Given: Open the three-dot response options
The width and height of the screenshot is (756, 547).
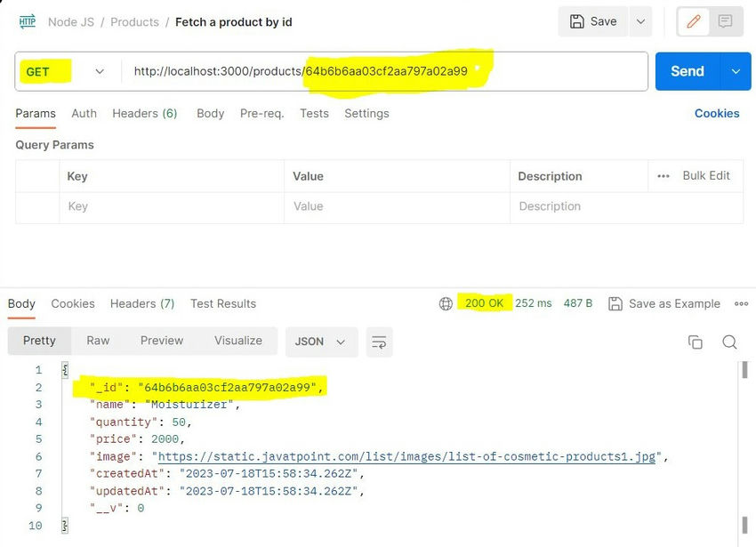Looking at the screenshot, I should tap(741, 303).
